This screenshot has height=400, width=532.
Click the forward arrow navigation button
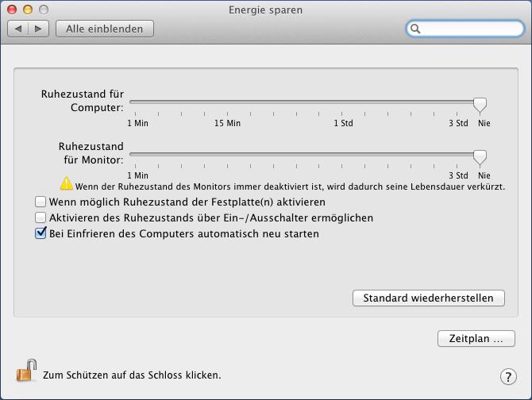tap(38, 29)
